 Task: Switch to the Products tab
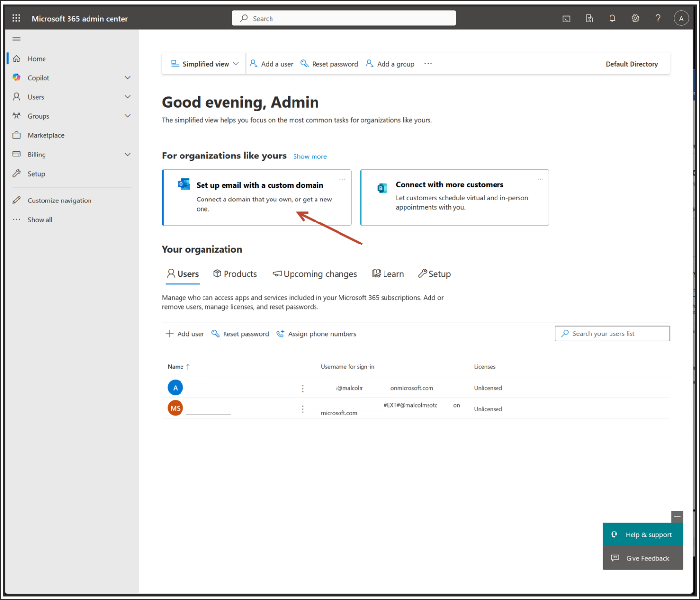click(235, 274)
